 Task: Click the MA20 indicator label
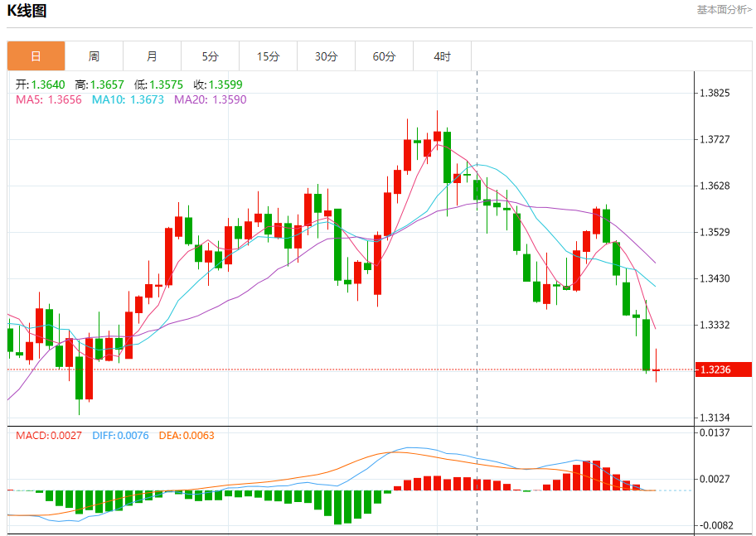tap(211, 99)
